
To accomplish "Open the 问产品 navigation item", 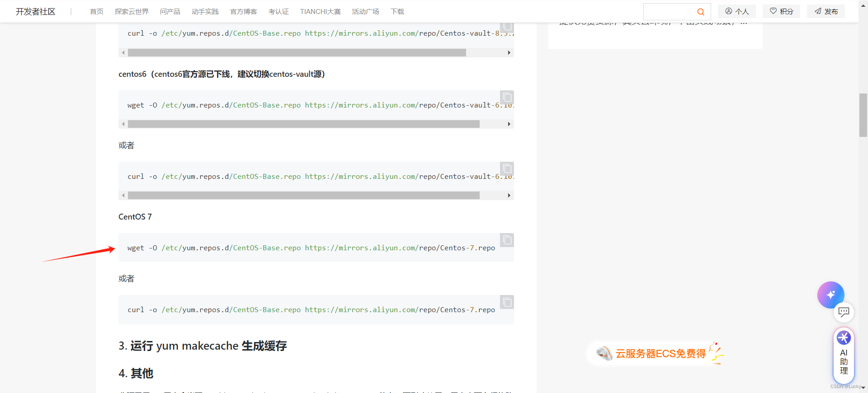I will point(170,12).
